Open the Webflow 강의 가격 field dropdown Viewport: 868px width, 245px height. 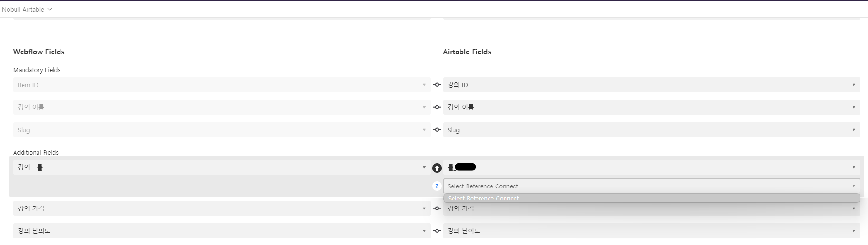pos(222,208)
